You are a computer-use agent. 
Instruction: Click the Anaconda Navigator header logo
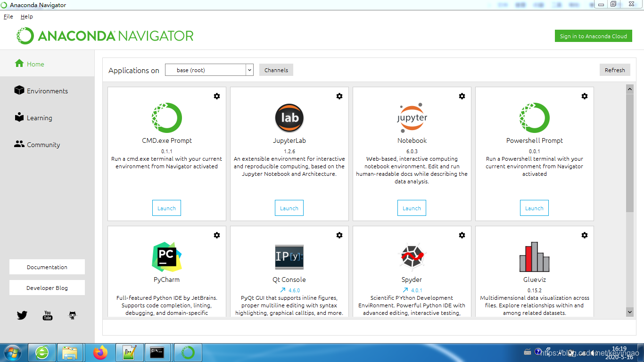pyautogui.click(x=105, y=36)
